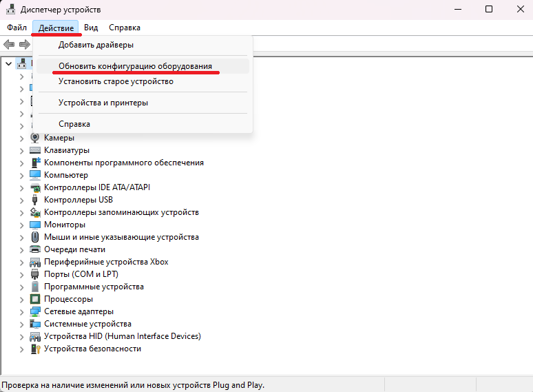The width and height of the screenshot is (533, 392).
Task: Collapse the root computer tree node
Action: (x=8, y=63)
